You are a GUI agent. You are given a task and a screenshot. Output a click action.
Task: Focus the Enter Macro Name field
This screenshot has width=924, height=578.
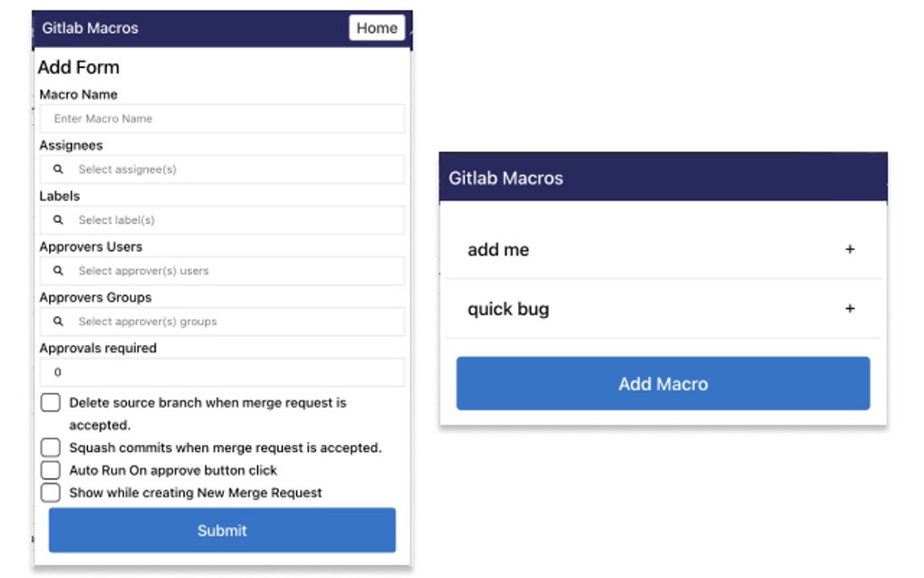click(x=222, y=119)
